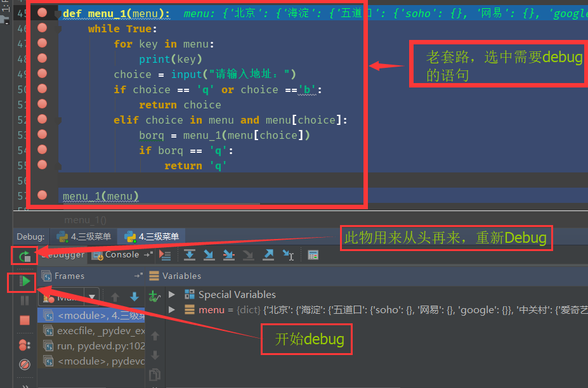Click the grey previous frame up arrow
The width and height of the screenshot is (588, 388).
click(x=115, y=297)
